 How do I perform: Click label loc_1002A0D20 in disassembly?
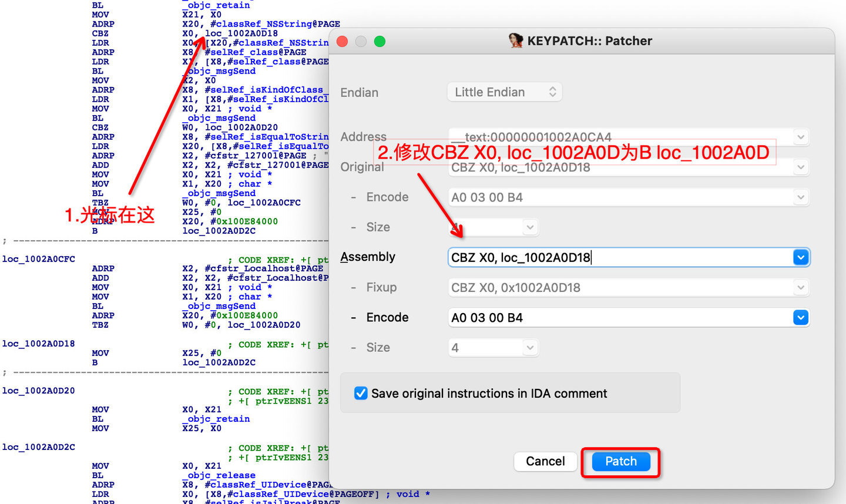[x=39, y=391]
